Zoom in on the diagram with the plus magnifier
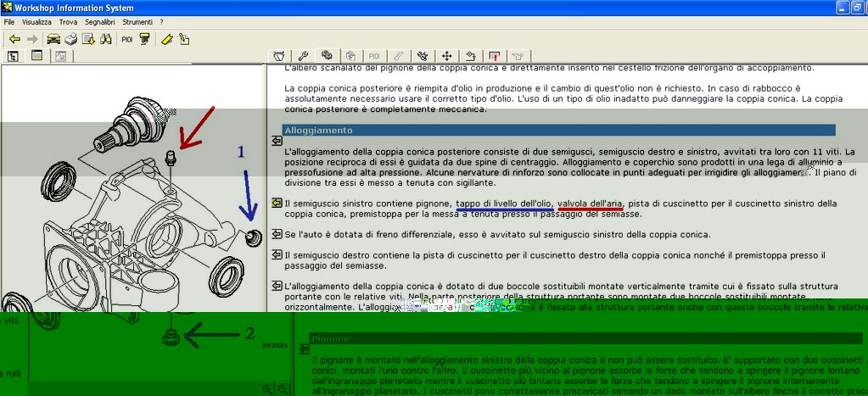Screen dimensions: 868x396 coord(267,389)
